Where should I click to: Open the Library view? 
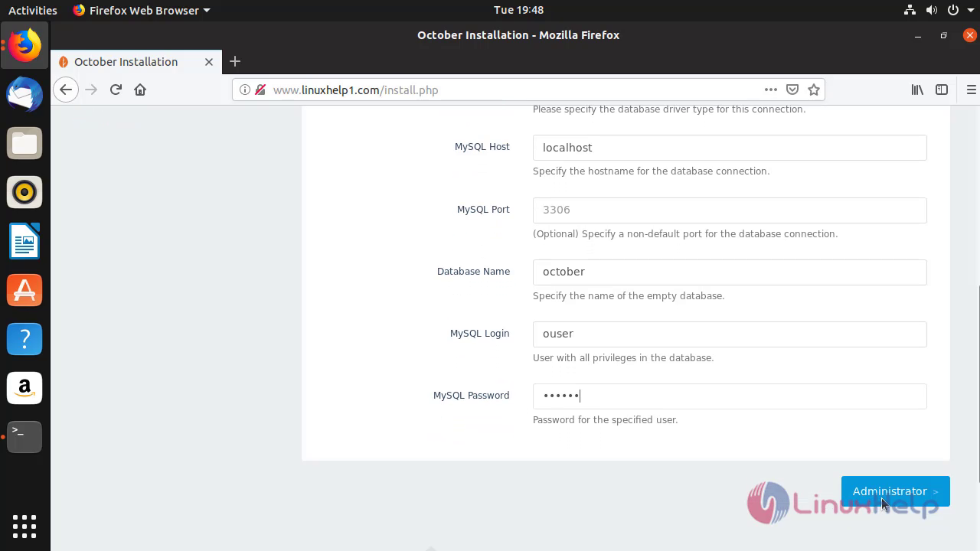tap(917, 90)
